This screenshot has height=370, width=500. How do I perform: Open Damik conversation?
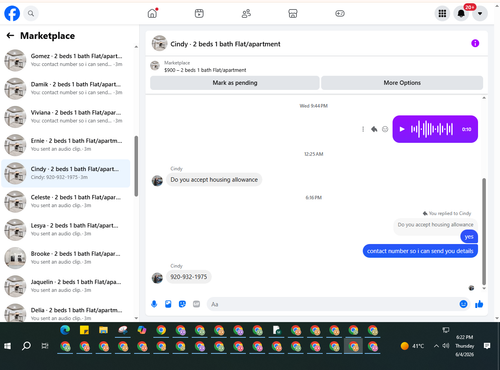[x=66, y=88]
